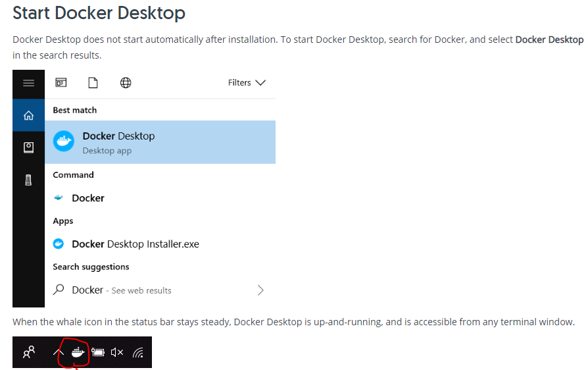Click the Apps section heading
The height and width of the screenshot is (370, 588).
[x=63, y=221]
